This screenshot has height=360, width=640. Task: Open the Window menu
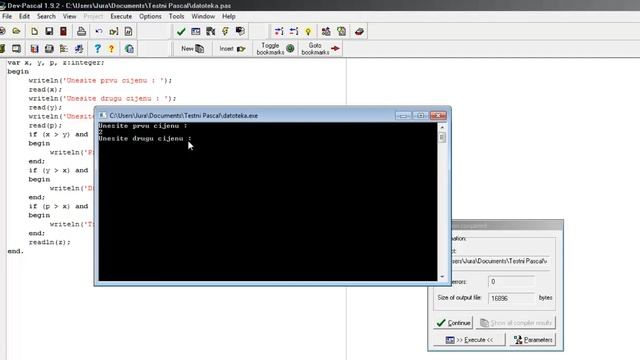point(203,16)
